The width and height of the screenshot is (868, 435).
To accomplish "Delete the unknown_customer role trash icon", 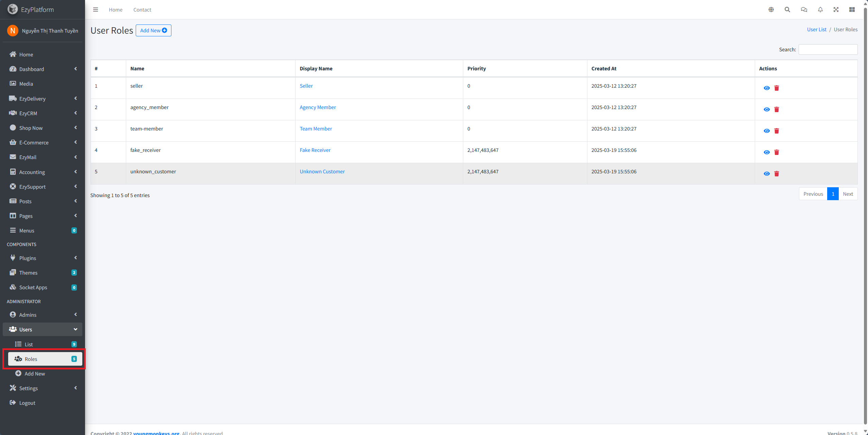I will pos(777,174).
